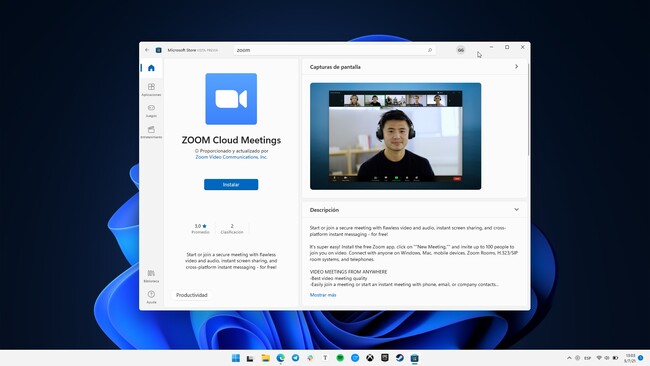Open the Windows Start menu
650x366 pixels.
tap(235, 358)
